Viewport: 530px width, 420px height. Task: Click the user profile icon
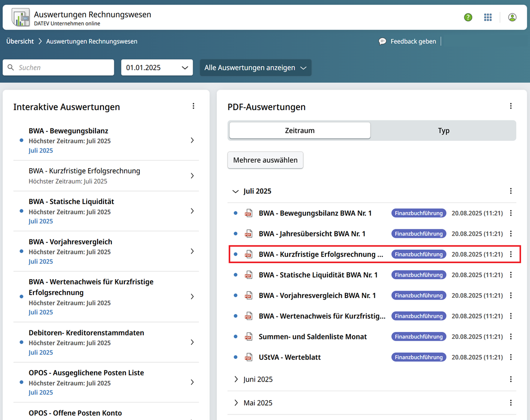point(512,17)
